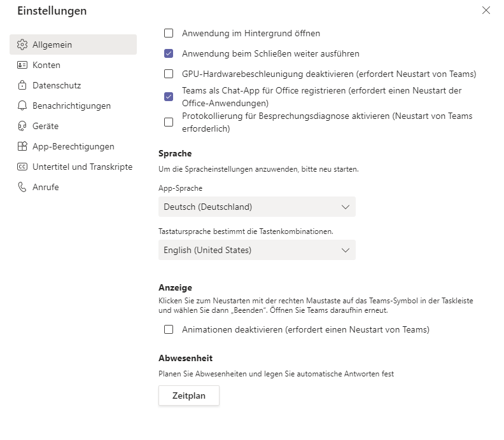The height and width of the screenshot is (440, 504).
Task: Open the keyboard language dropdown English (United States)
Action: pyautogui.click(x=257, y=250)
